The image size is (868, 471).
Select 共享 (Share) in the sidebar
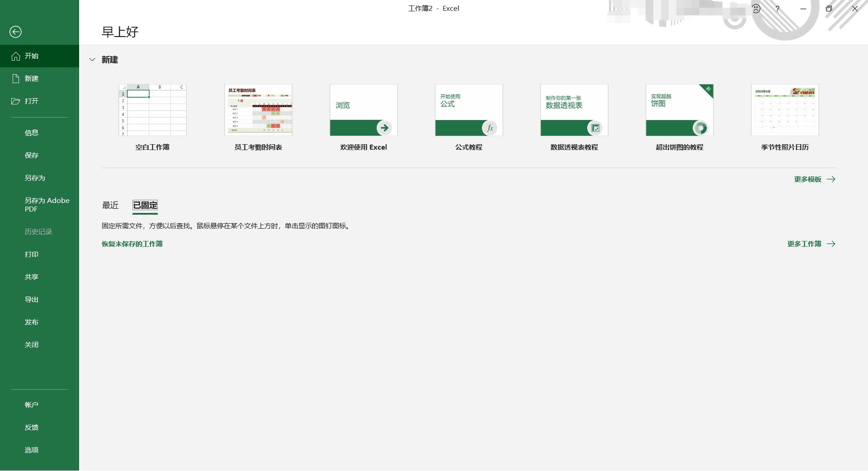[x=32, y=276]
